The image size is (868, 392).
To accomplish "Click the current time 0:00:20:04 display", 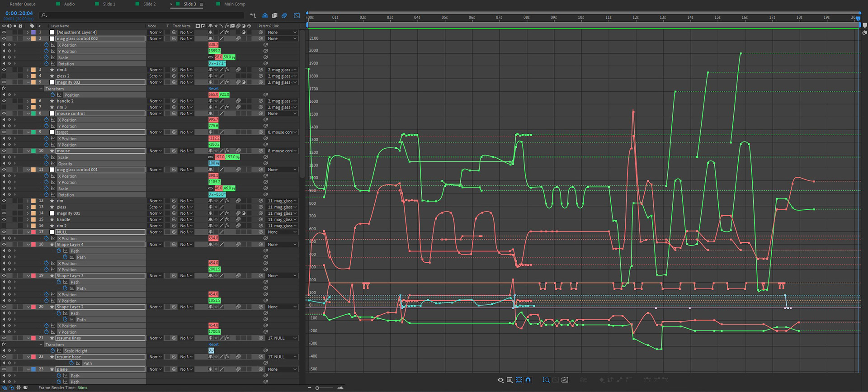I will tap(19, 13).
